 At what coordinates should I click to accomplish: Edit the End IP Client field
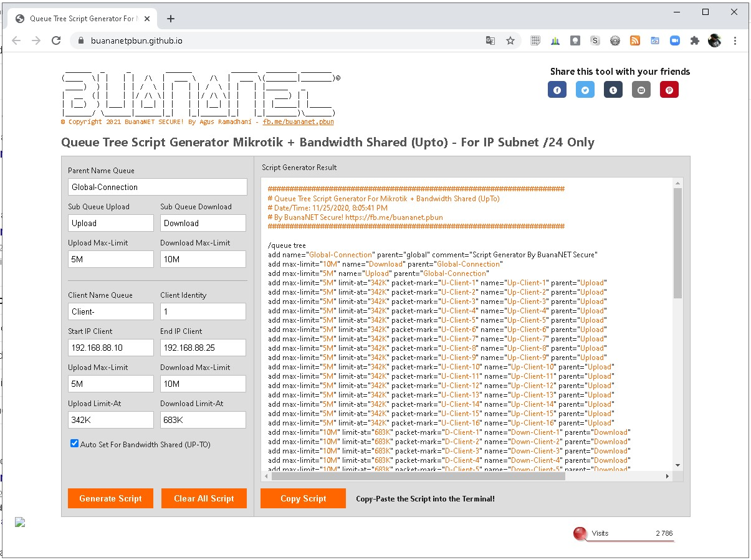[x=203, y=348]
